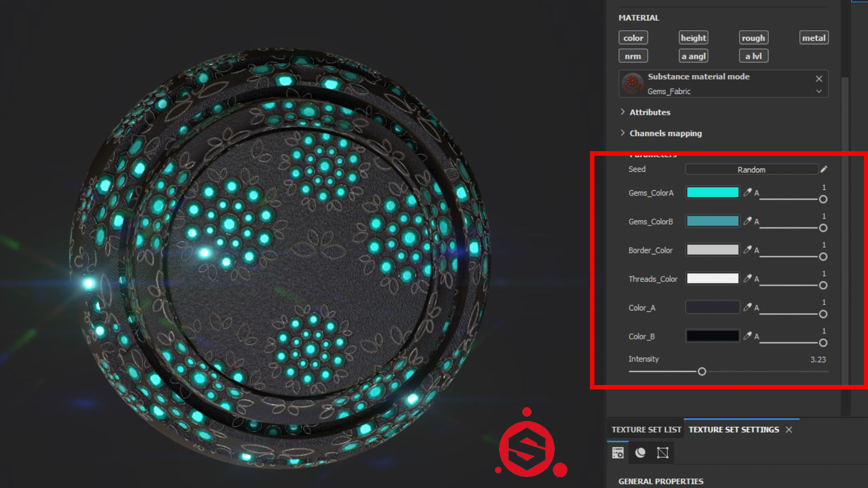868x488 pixels.
Task: Open the Border_Color color swatch picker
Action: tap(712, 249)
